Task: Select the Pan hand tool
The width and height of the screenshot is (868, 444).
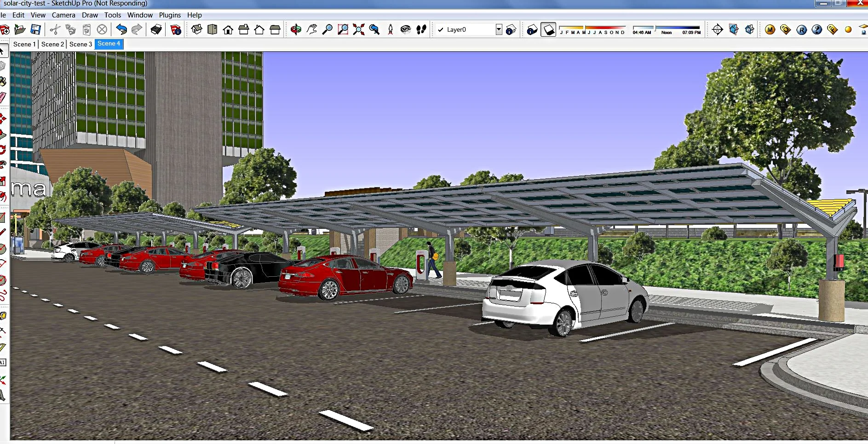Action: 312,30
